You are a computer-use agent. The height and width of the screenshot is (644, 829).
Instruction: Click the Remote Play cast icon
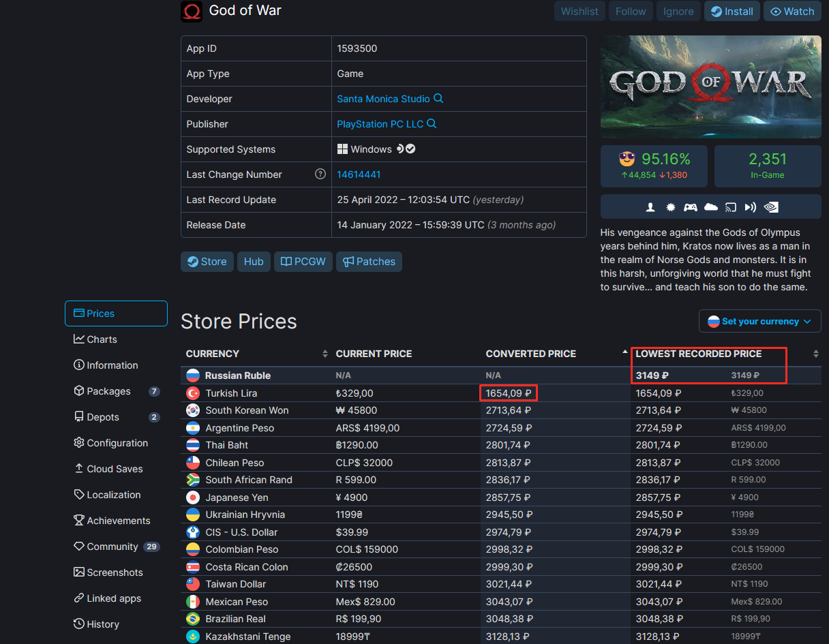(x=731, y=207)
